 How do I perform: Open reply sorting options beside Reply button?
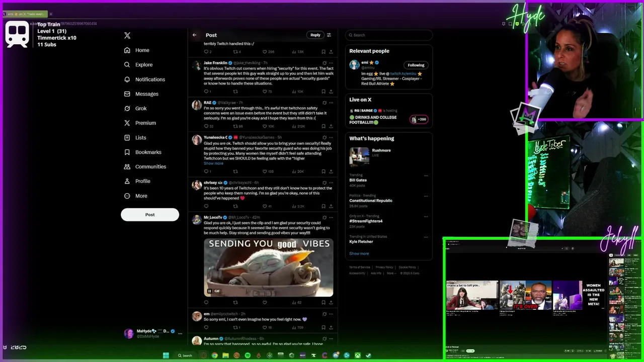pos(329,35)
